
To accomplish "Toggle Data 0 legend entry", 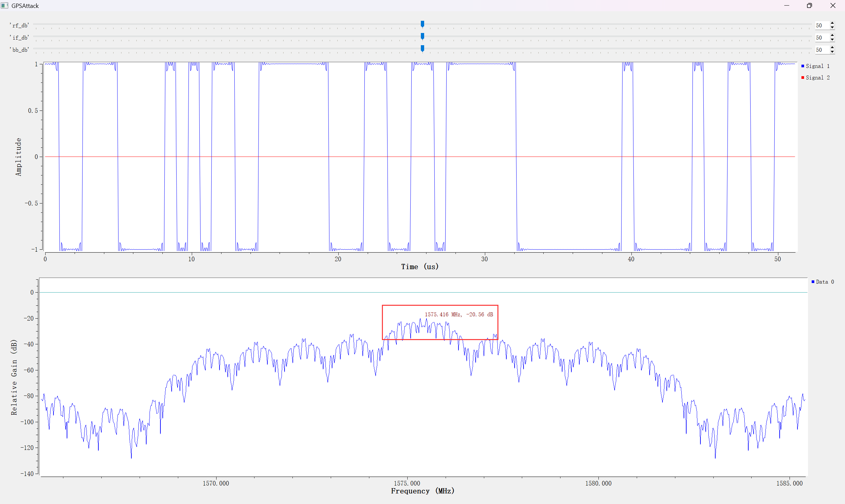I will click(824, 282).
